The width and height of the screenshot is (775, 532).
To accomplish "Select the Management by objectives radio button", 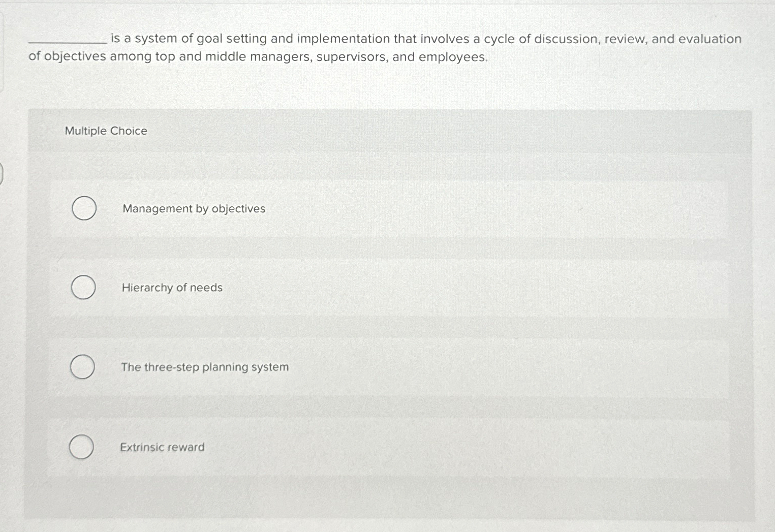I will [83, 208].
